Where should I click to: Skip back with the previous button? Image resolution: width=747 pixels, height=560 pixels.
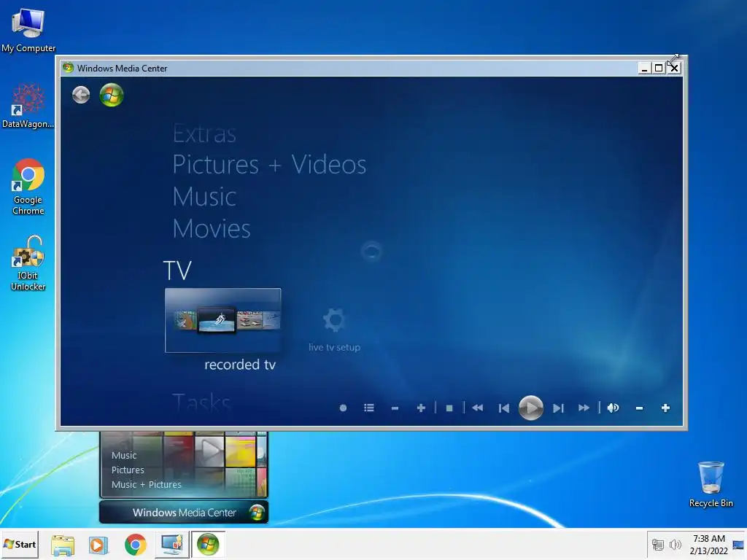(504, 408)
